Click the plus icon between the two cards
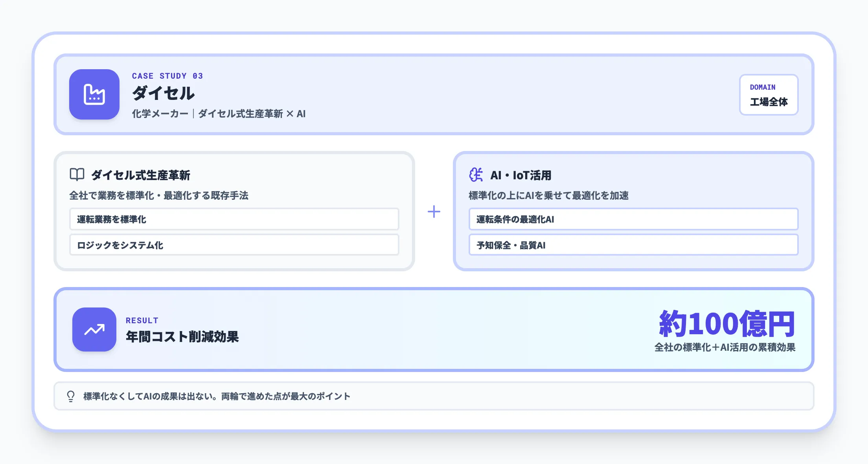Image resolution: width=868 pixels, height=464 pixels. coord(434,212)
